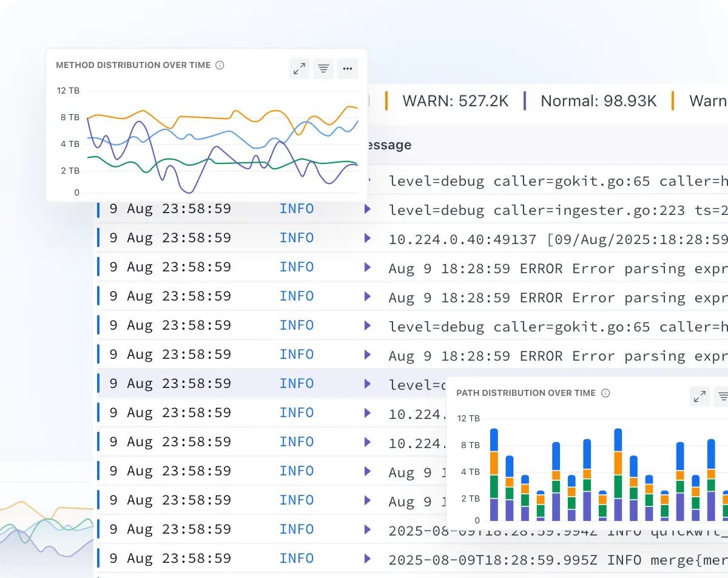Expand the ingester.go:223 log row arrow
728x578 pixels.
[367, 209]
